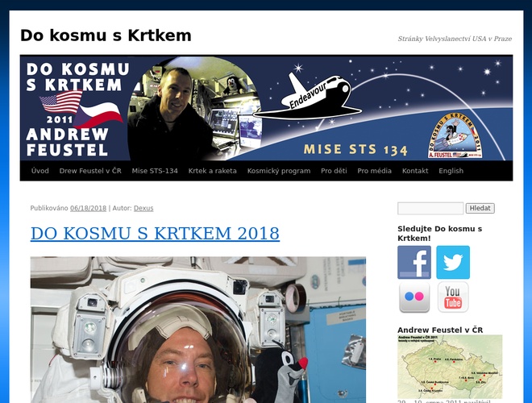
Task: Click the Hledat search button
Action: 480,208
